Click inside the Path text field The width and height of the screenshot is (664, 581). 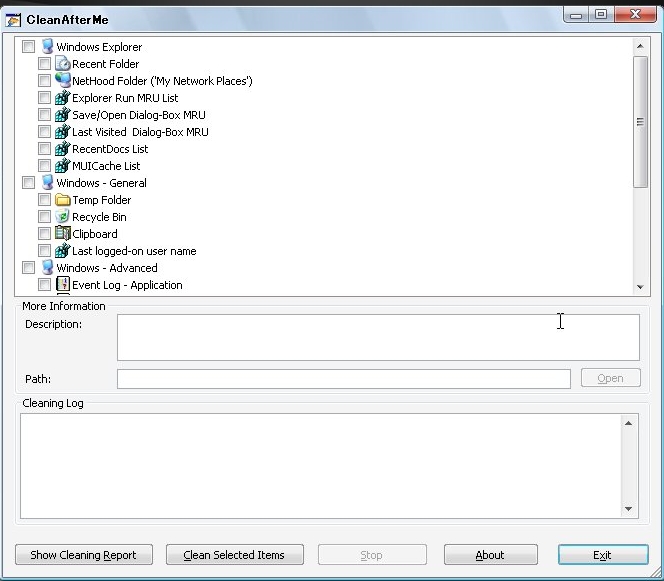(344, 379)
